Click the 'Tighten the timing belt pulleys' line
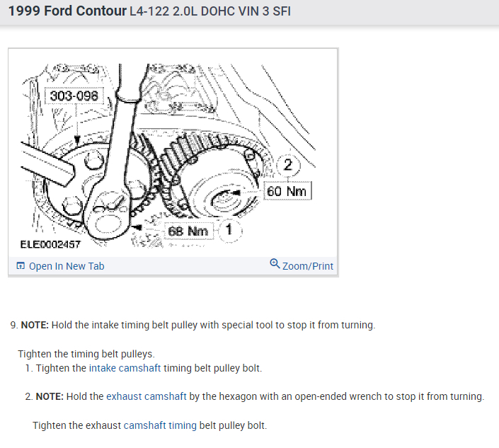The width and height of the screenshot is (499, 448). 86,354
